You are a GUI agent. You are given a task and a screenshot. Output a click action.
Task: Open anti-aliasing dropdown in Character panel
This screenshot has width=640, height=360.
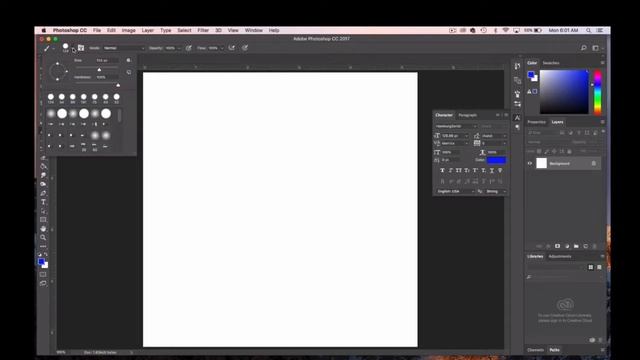496,191
